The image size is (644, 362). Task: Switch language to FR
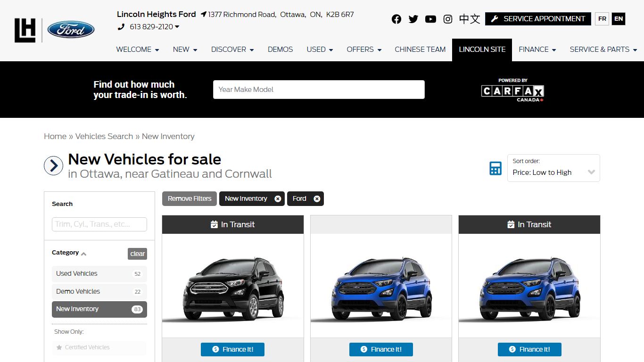coord(602,19)
